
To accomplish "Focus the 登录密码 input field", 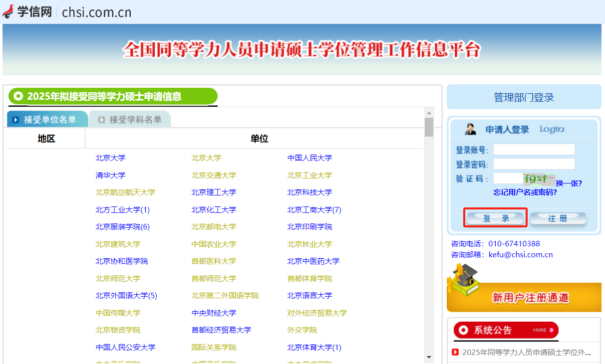I will pyautogui.click(x=534, y=164).
